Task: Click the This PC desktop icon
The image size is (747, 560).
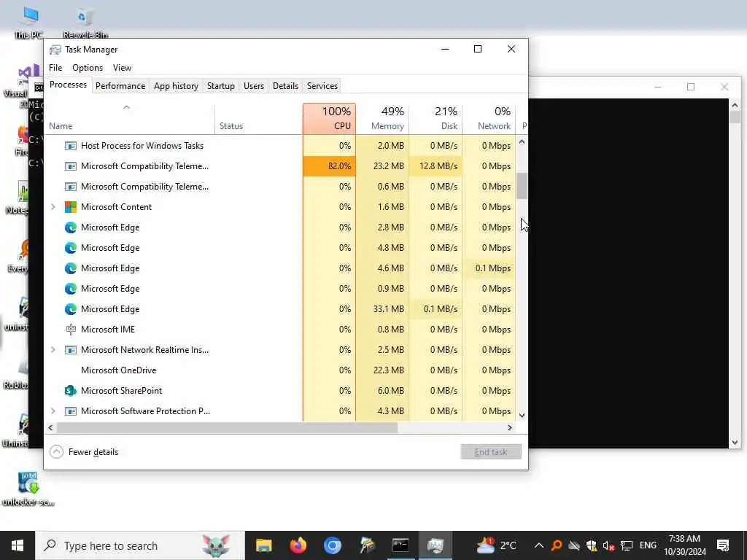Action: click(x=28, y=23)
